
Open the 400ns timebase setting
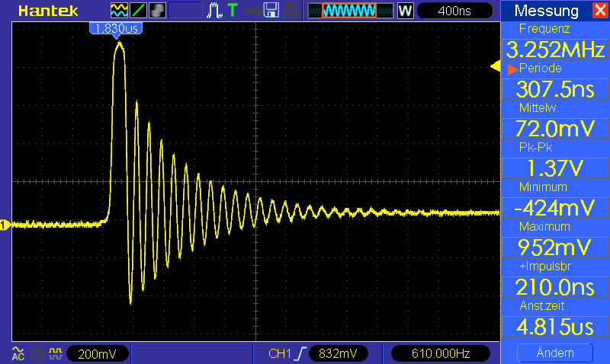[x=454, y=11]
